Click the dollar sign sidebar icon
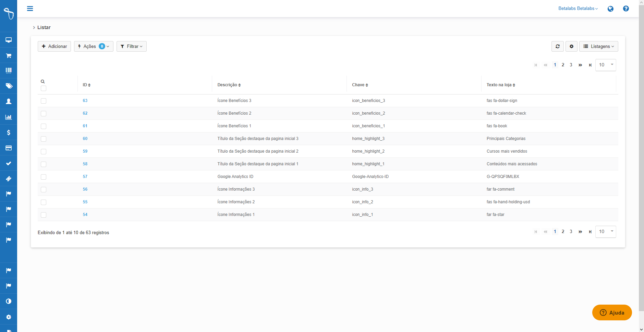Image resolution: width=644 pixels, height=332 pixels. point(9,132)
